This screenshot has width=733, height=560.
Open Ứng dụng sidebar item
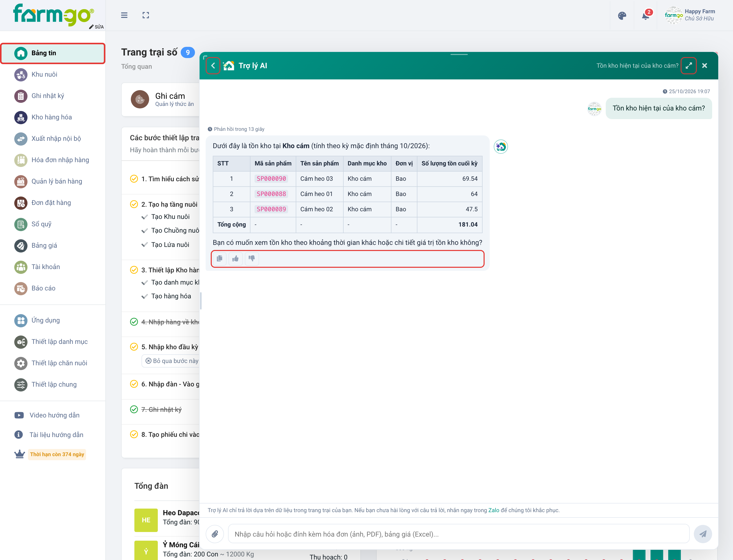click(53, 320)
